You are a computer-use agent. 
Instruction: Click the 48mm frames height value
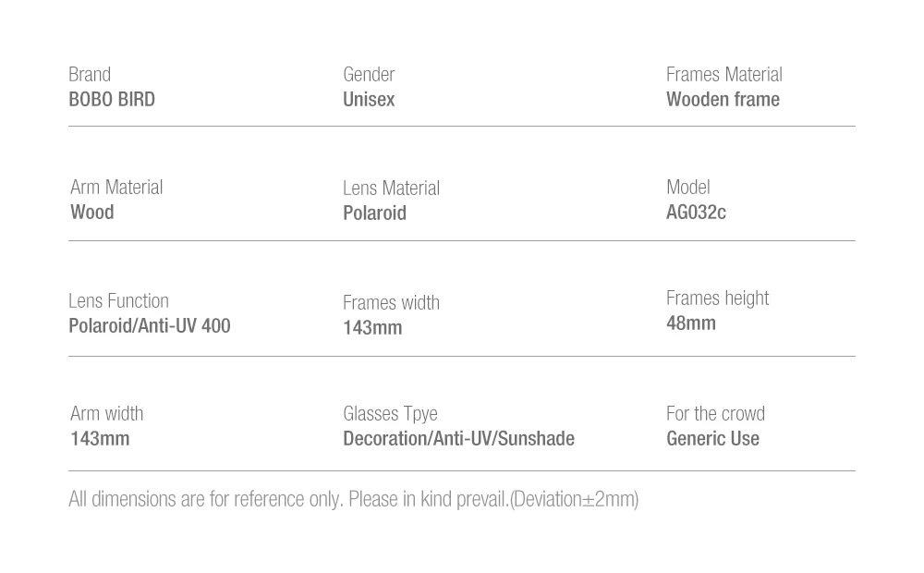[x=691, y=323]
